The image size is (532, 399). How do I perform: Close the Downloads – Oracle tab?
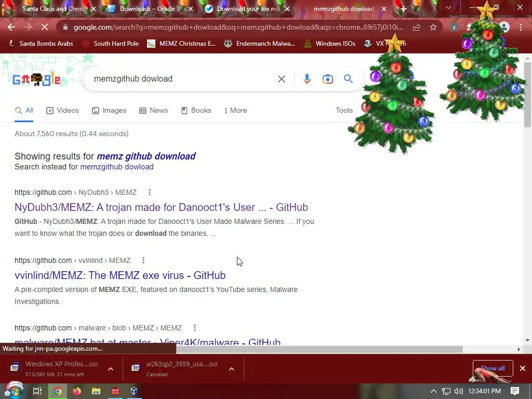pos(191,9)
